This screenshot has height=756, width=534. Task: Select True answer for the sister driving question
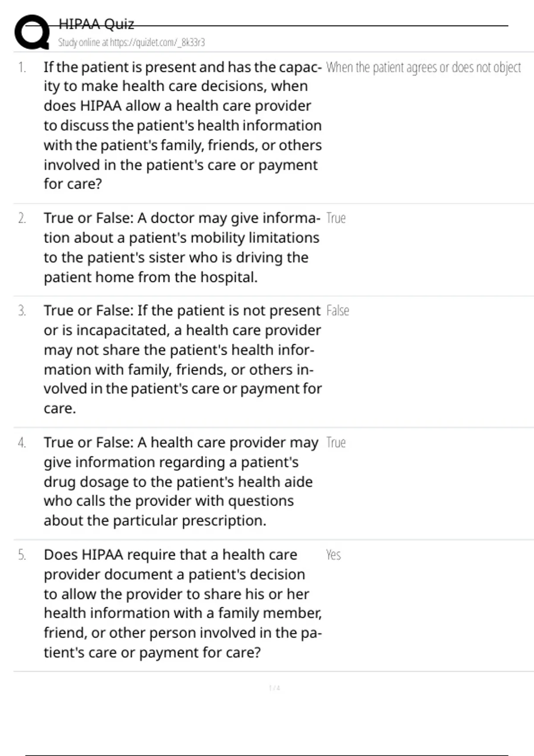tap(336, 218)
